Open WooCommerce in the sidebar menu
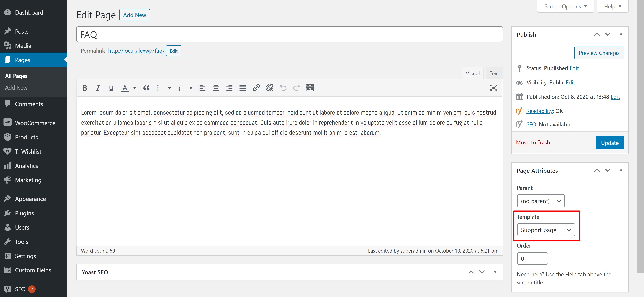 click(x=35, y=123)
